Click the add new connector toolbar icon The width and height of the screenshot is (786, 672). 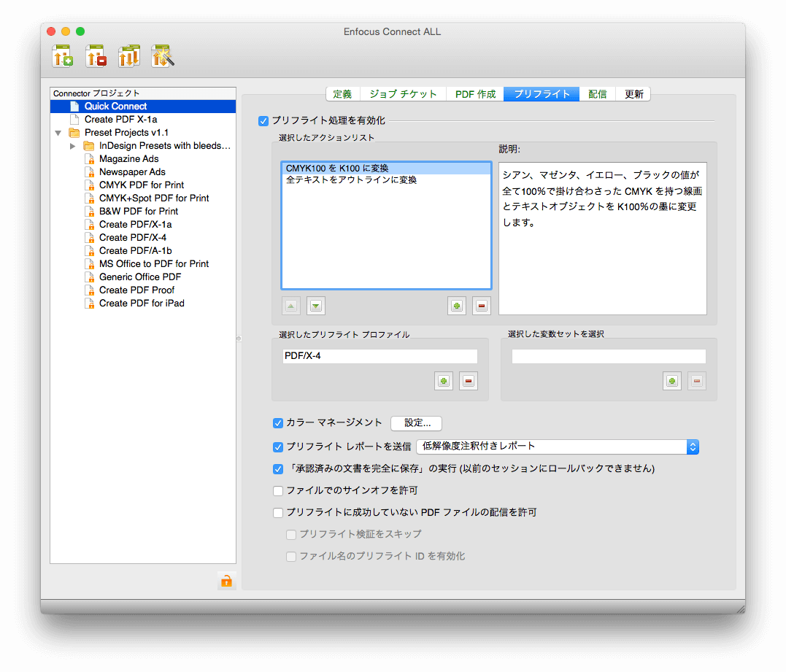click(x=63, y=56)
